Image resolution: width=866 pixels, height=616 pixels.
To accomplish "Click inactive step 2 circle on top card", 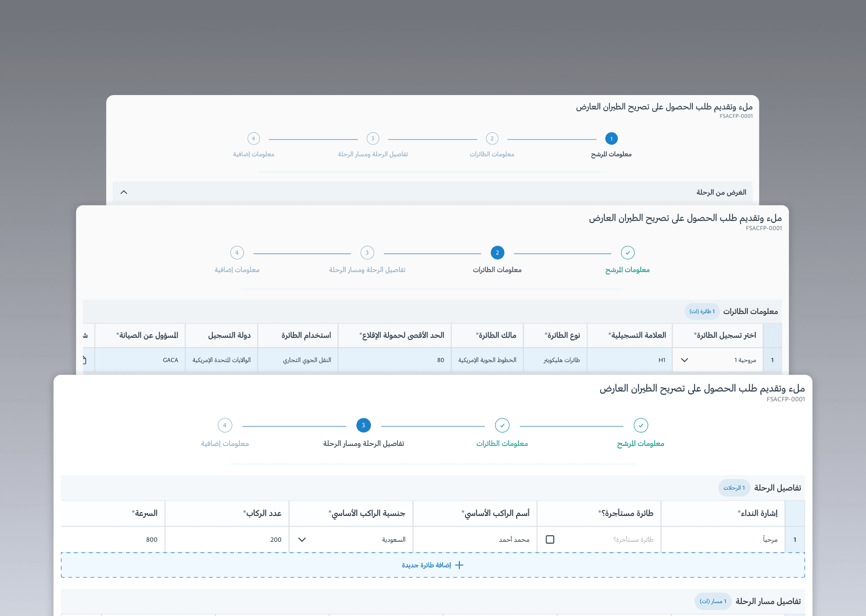I will [492, 139].
